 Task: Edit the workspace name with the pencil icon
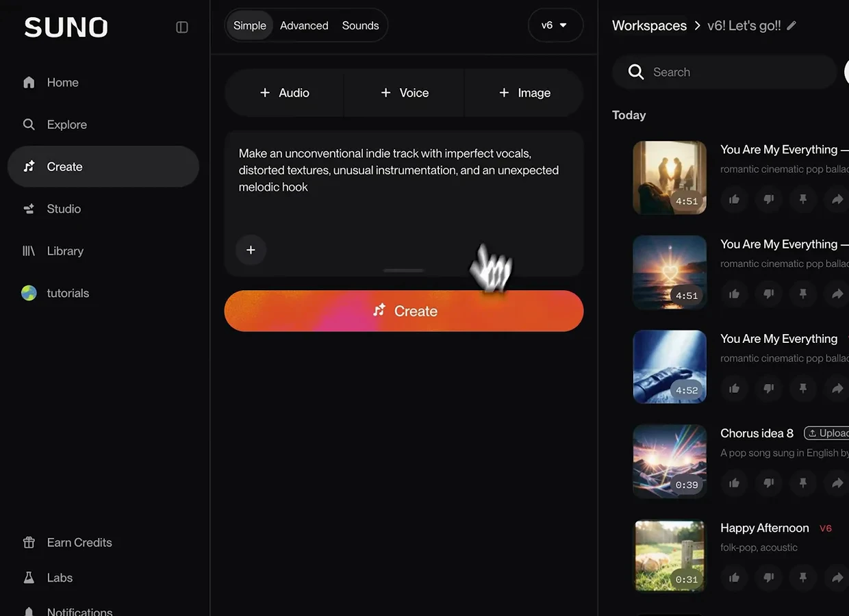pos(791,25)
